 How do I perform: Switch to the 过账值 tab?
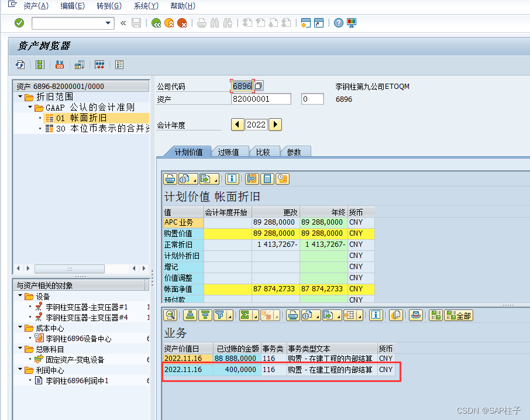coord(229,152)
